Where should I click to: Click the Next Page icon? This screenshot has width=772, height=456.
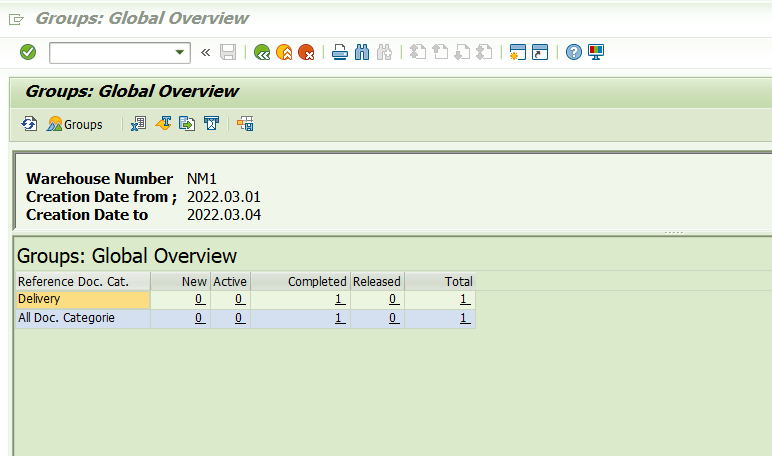click(x=462, y=52)
